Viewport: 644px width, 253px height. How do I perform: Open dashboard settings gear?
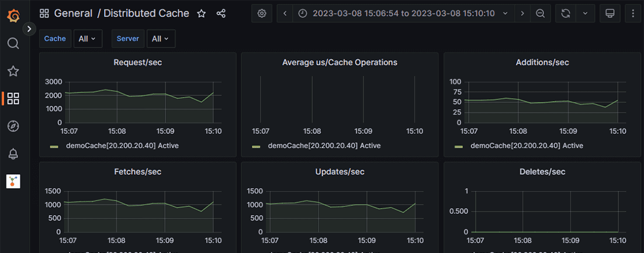click(262, 13)
